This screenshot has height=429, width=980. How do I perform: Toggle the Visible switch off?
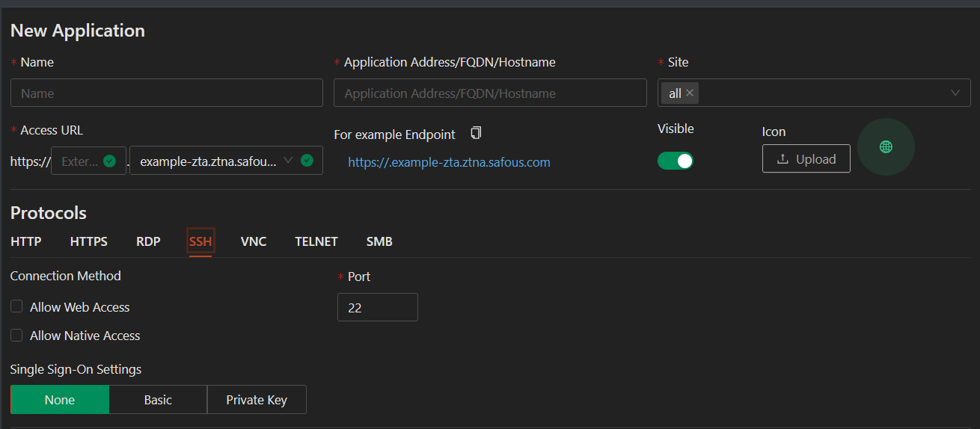pyautogui.click(x=676, y=161)
